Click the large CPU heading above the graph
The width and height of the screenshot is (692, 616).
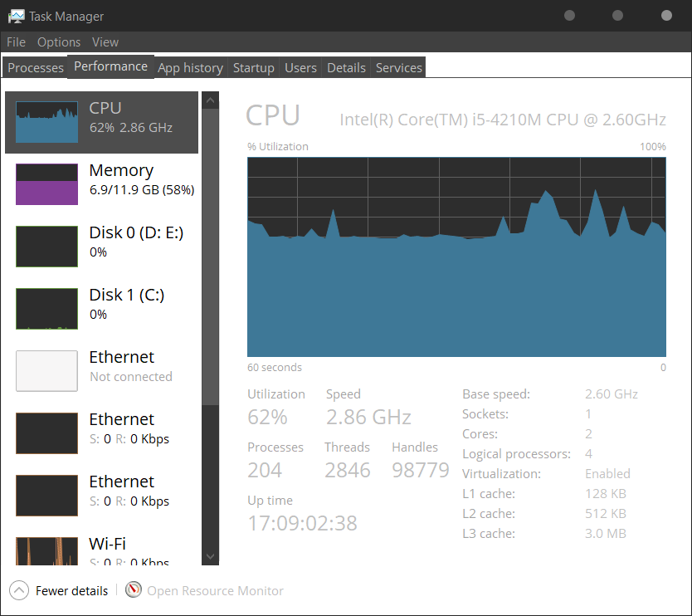pos(273,115)
